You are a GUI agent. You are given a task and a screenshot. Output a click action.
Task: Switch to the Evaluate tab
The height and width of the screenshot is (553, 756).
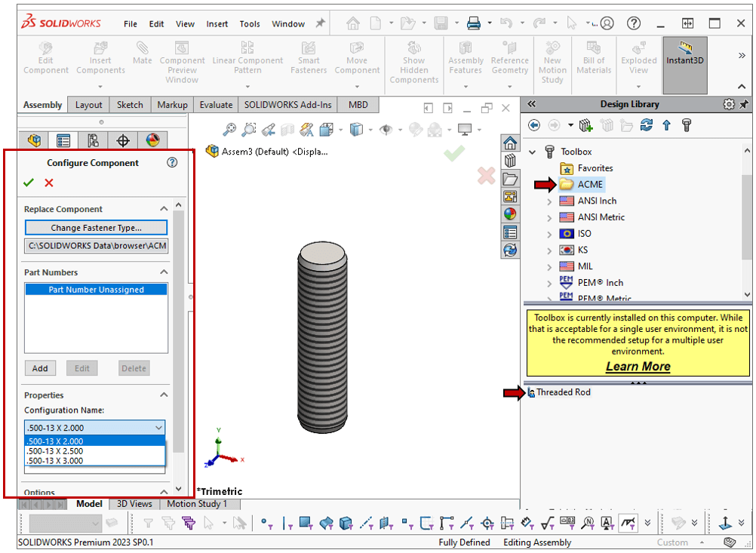tap(217, 105)
